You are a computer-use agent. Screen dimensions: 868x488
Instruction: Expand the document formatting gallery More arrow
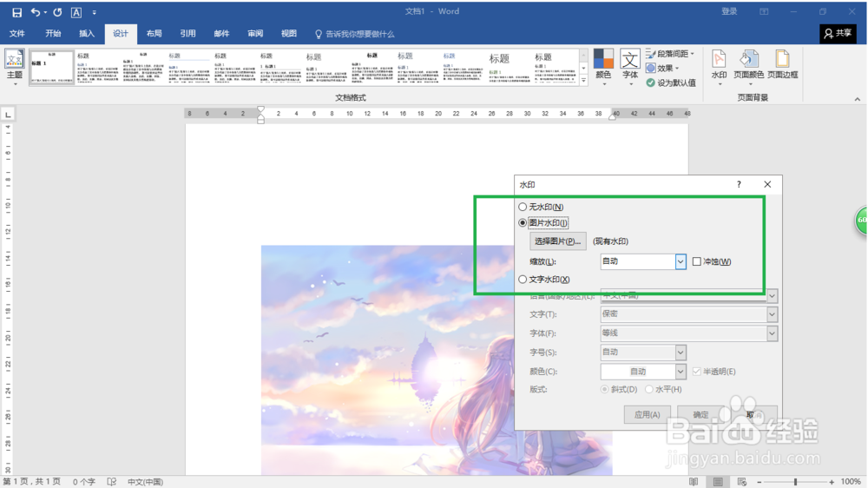pyautogui.click(x=583, y=80)
